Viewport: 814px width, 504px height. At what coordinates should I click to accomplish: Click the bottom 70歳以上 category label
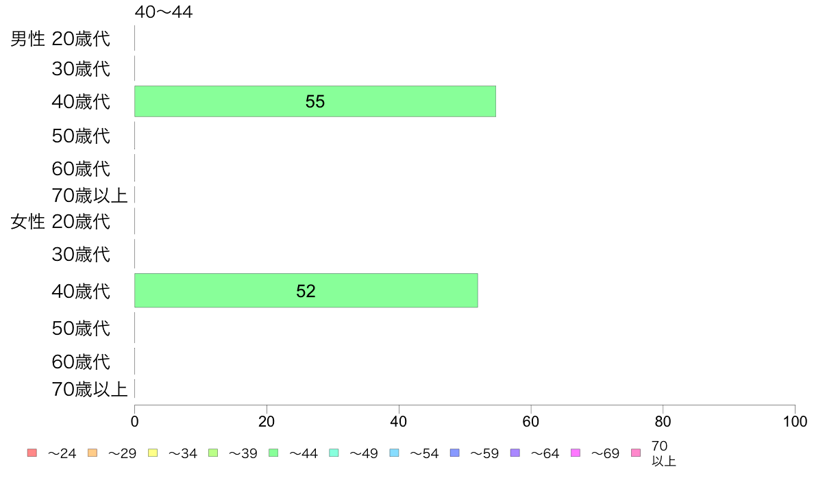coord(89,389)
